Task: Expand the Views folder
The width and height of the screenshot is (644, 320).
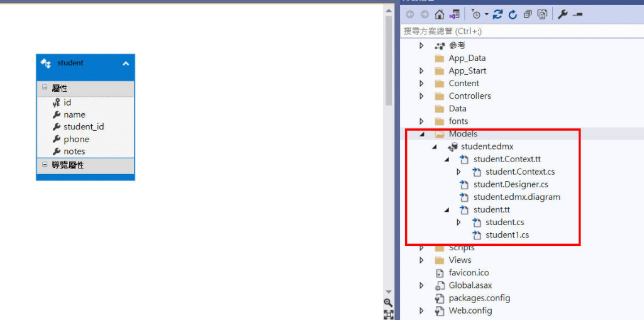Action: (421, 260)
